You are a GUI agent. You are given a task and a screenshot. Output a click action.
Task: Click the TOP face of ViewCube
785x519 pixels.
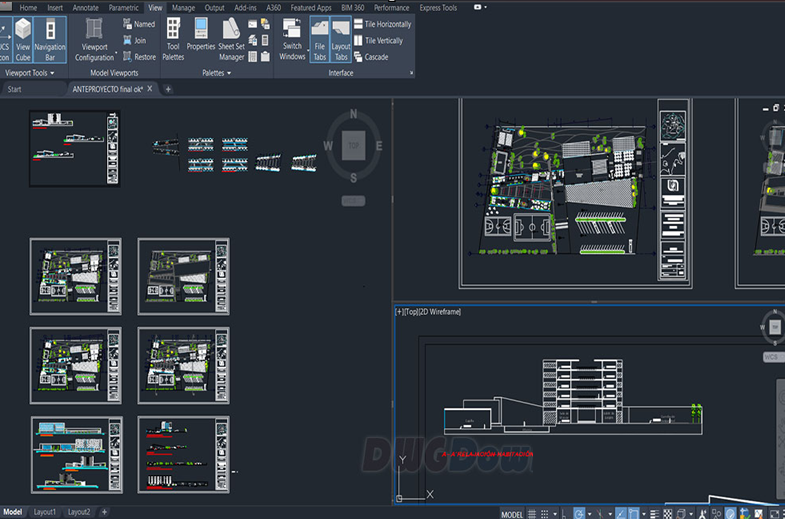[353, 145]
